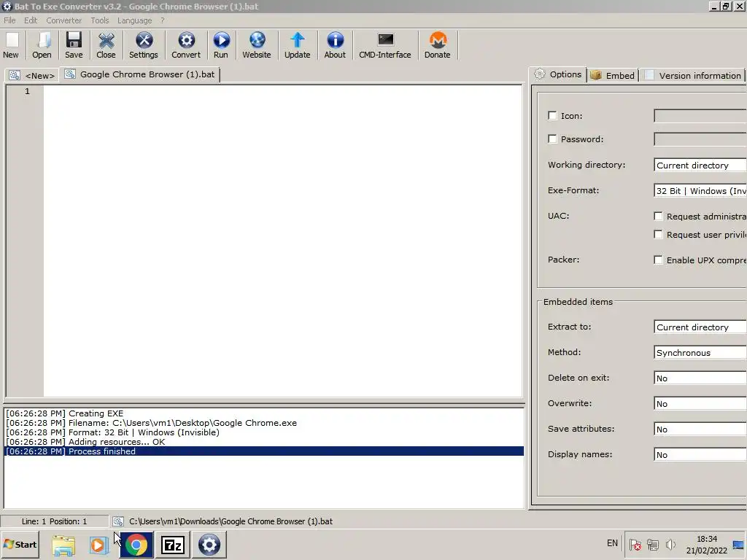Open the Exe-Format dropdown

(x=700, y=191)
